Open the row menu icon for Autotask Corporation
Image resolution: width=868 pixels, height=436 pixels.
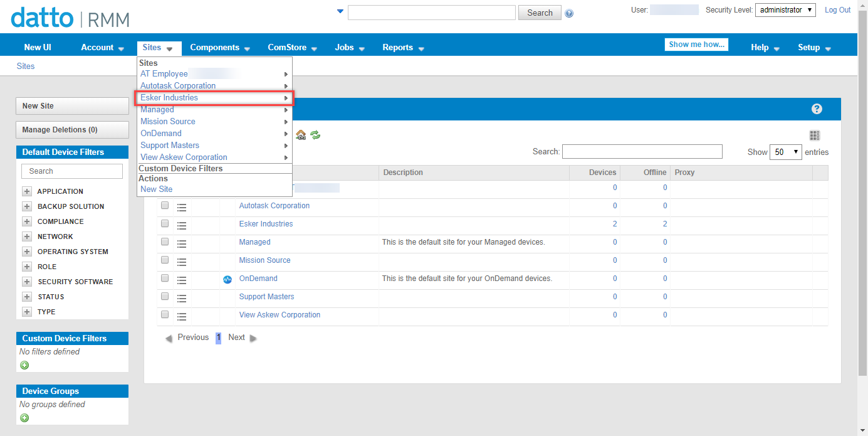pos(182,207)
